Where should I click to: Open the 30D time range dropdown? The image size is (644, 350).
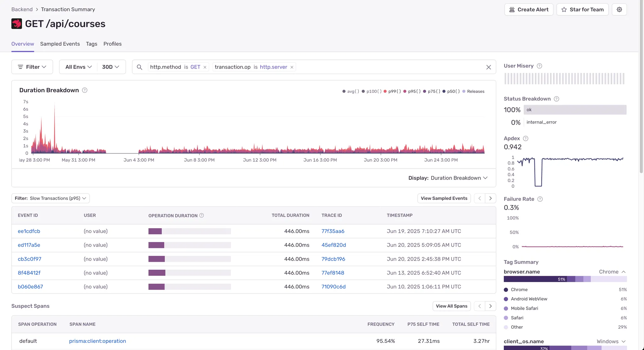(x=111, y=67)
